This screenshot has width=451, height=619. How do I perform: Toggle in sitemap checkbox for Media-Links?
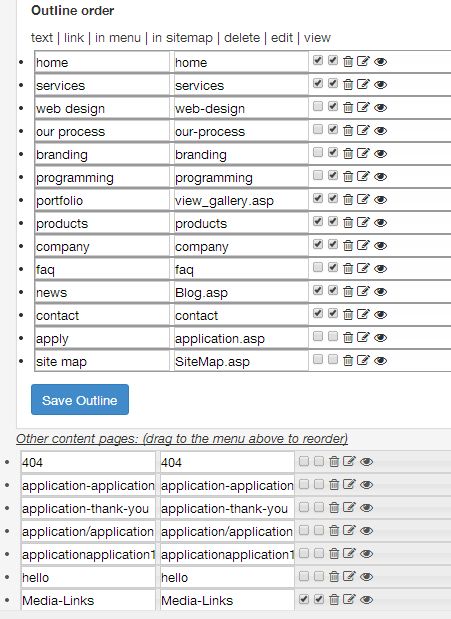pos(319,599)
